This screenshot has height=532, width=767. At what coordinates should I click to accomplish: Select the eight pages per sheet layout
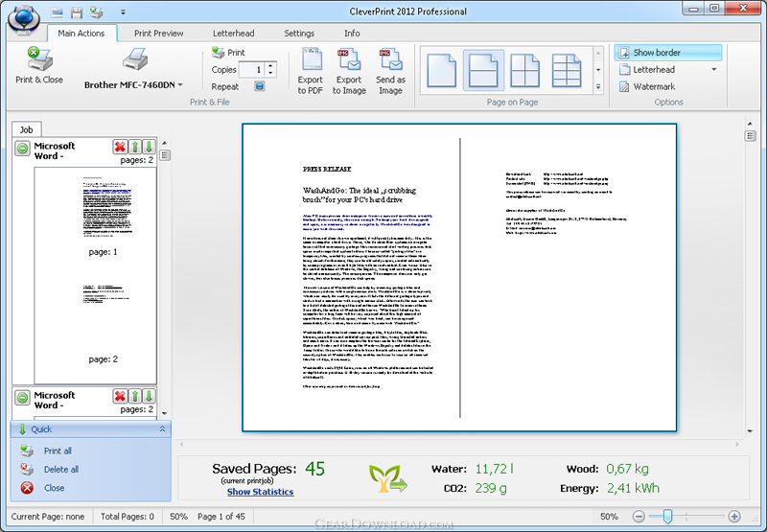[x=567, y=70]
